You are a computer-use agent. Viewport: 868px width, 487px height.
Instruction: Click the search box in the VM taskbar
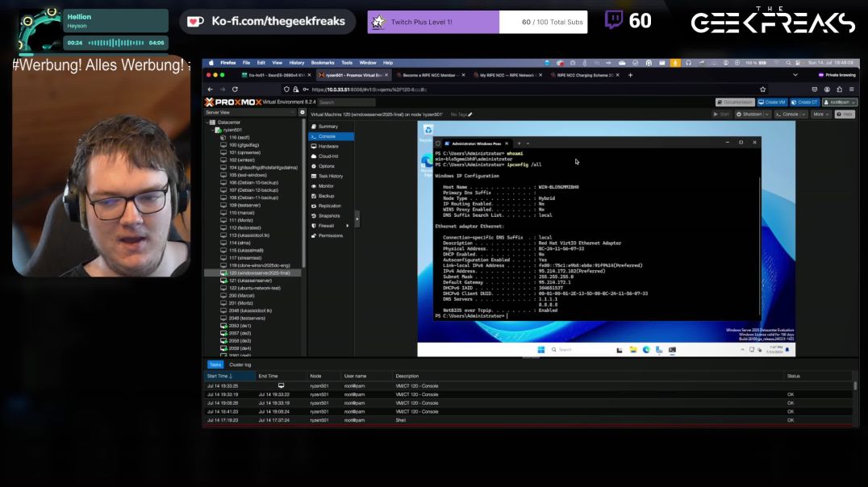(x=579, y=350)
